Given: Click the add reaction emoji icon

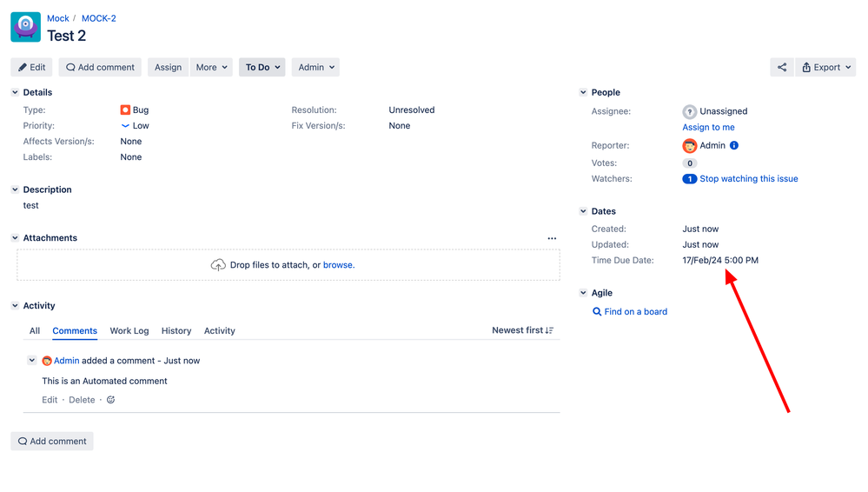Looking at the screenshot, I should (x=110, y=400).
